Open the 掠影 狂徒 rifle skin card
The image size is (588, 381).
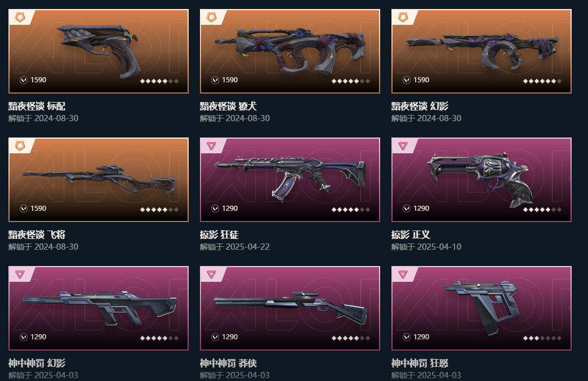click(x=290, y=180)
